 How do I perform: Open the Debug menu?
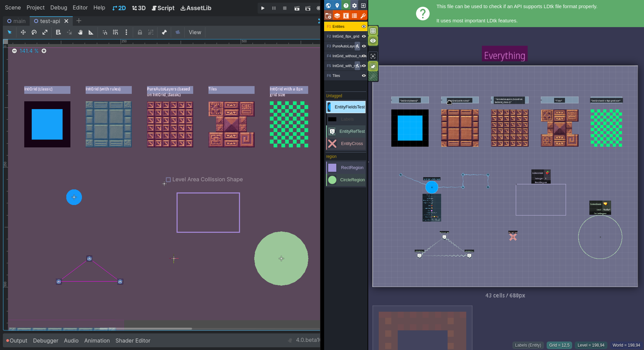[59, 7]
